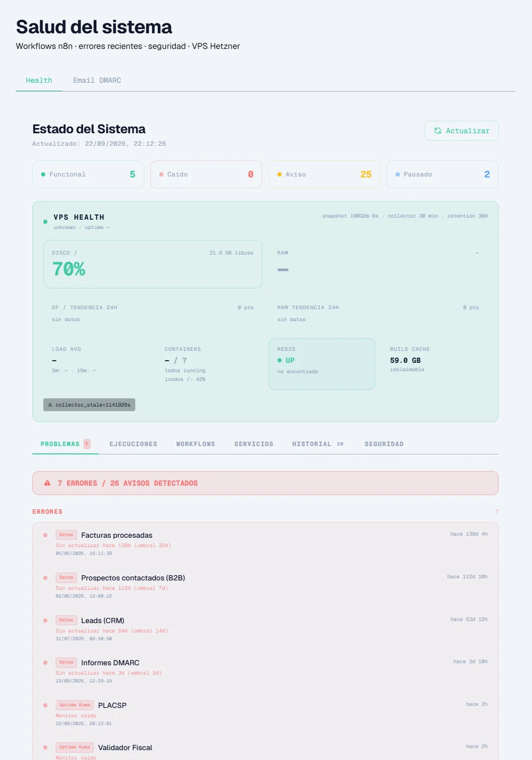Click the red dot beside Prospectos contactados (B2B)

coord(45,578)
